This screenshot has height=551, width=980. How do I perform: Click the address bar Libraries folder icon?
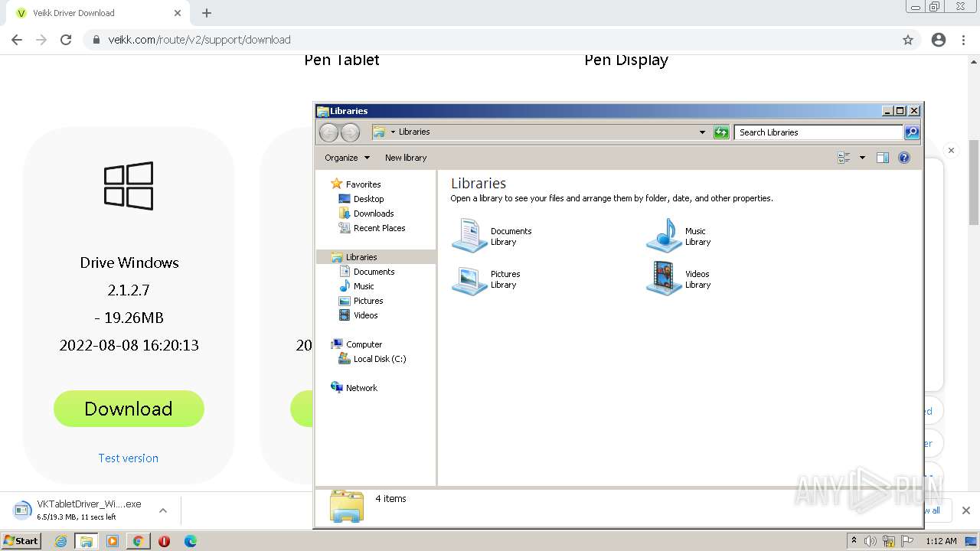click(379, 132)
